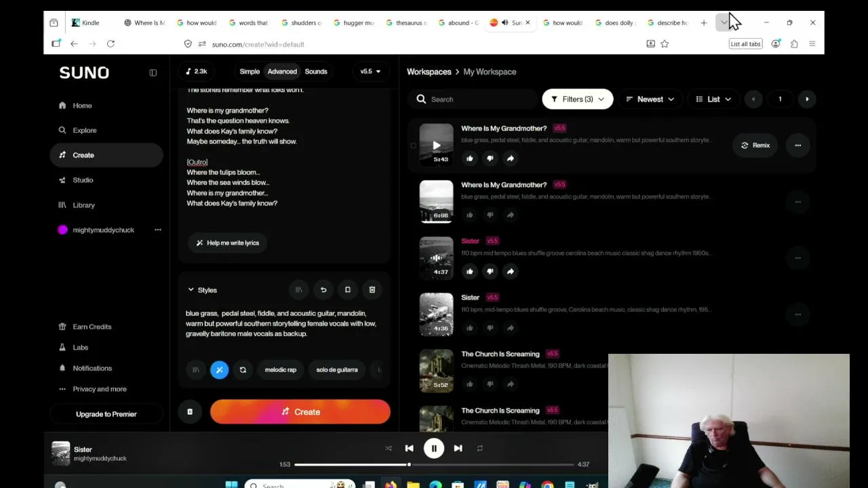Open Labs from the sidebar
868x488 pixels.
80,348
